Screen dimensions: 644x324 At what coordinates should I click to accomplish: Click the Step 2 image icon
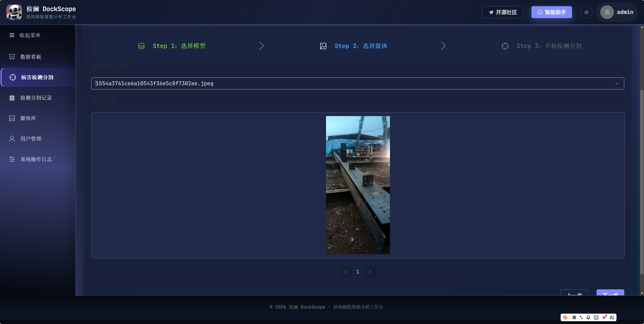323,46
